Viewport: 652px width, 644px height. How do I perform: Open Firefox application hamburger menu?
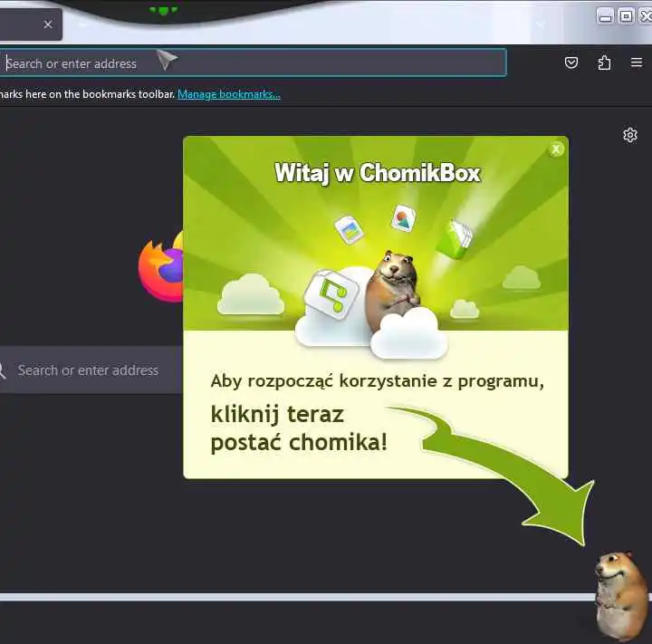coord(637,62)
